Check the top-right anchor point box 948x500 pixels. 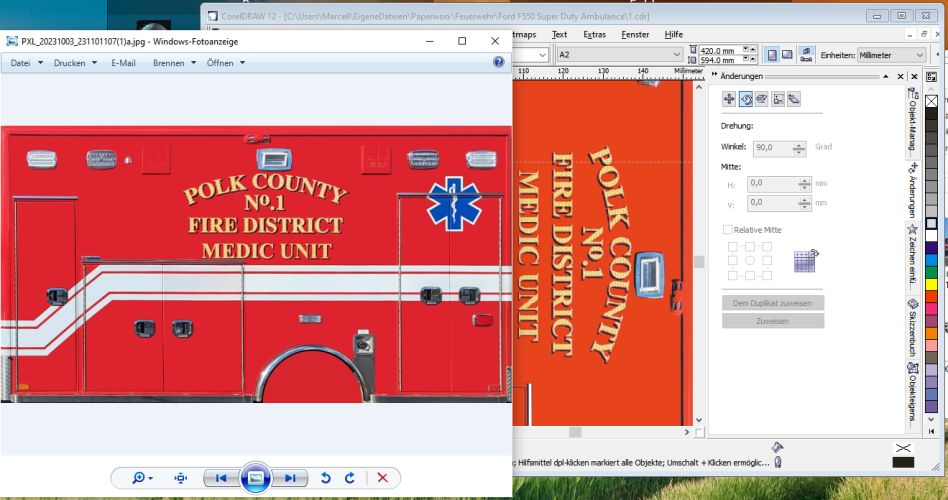pos(767,247)
